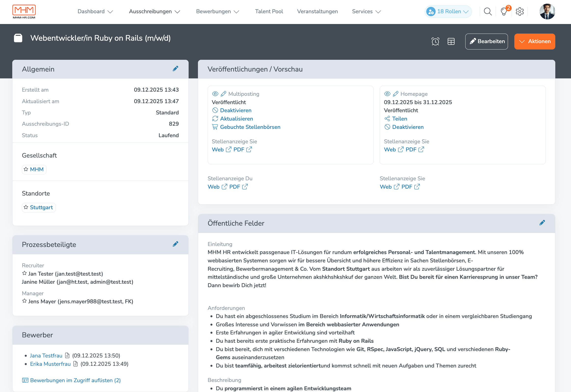The image size is (571, 392).
Task: Open the settings gear icon
Action: [x=519, y=12]
